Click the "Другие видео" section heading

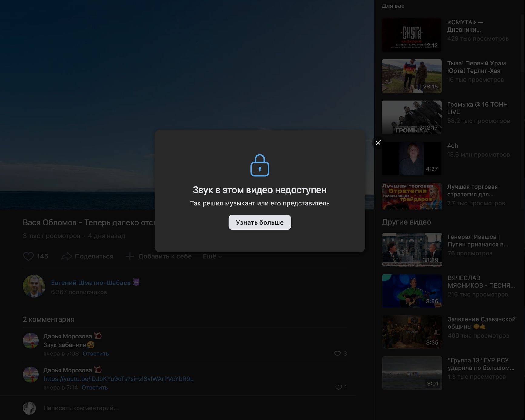tap(406, 222)
